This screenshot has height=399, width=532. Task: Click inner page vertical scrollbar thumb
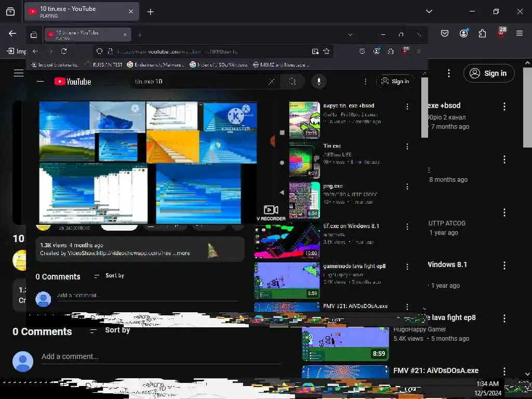(424, 107)
